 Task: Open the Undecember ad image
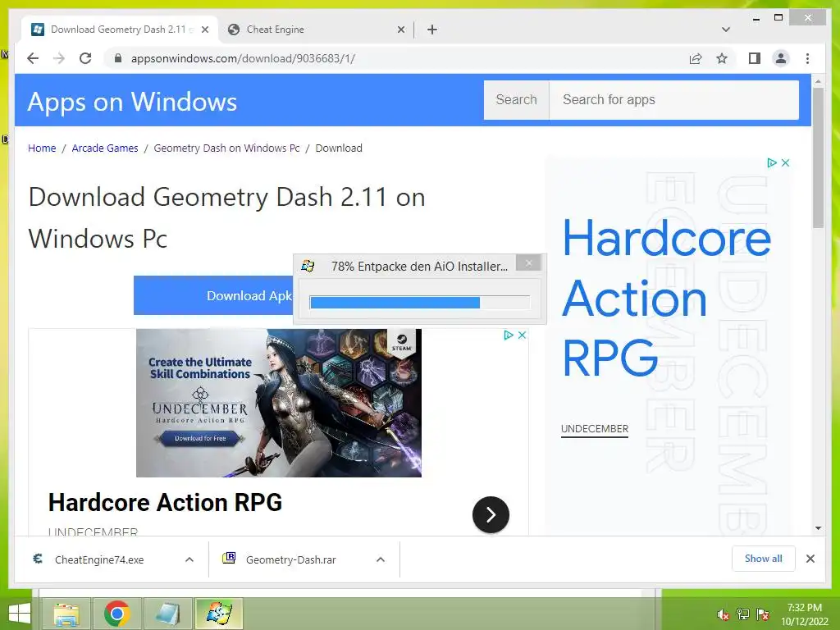click(x=279, y=403)
